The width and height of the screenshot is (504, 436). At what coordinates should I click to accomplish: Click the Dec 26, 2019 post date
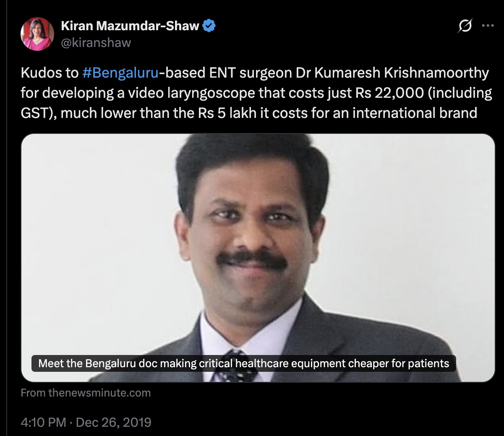[x=113, y=422]
